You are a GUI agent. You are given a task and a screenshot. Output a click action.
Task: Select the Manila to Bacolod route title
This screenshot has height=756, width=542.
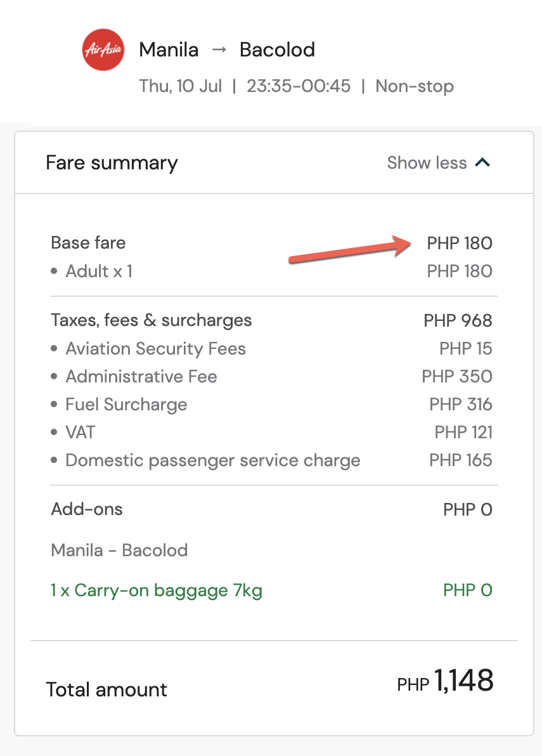click(x=226, y=49)
